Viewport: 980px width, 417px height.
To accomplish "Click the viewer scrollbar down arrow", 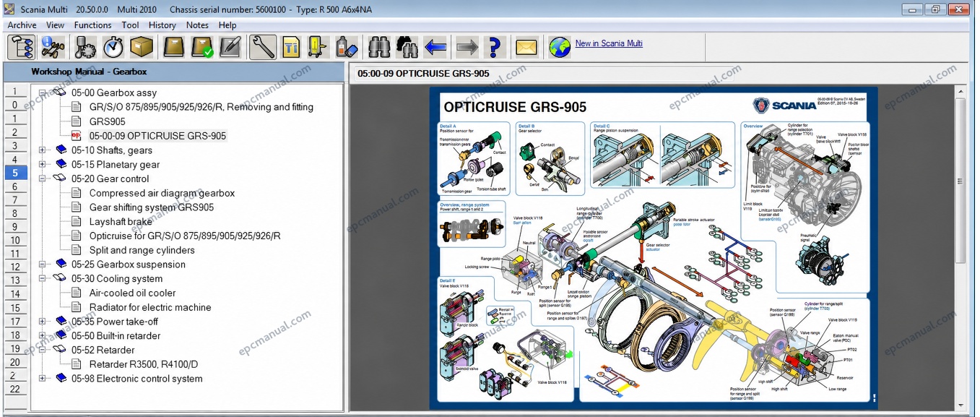I will click(960, 405).
